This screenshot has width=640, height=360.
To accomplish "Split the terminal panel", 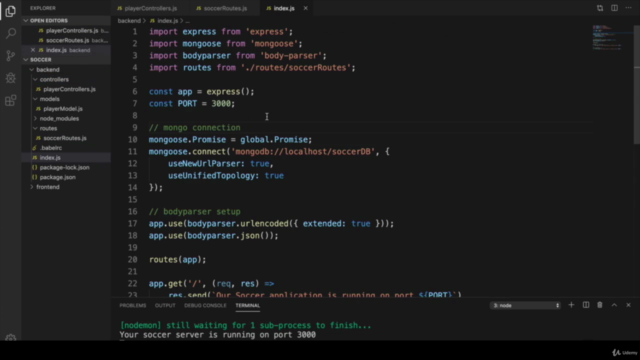I will [586, 305].
